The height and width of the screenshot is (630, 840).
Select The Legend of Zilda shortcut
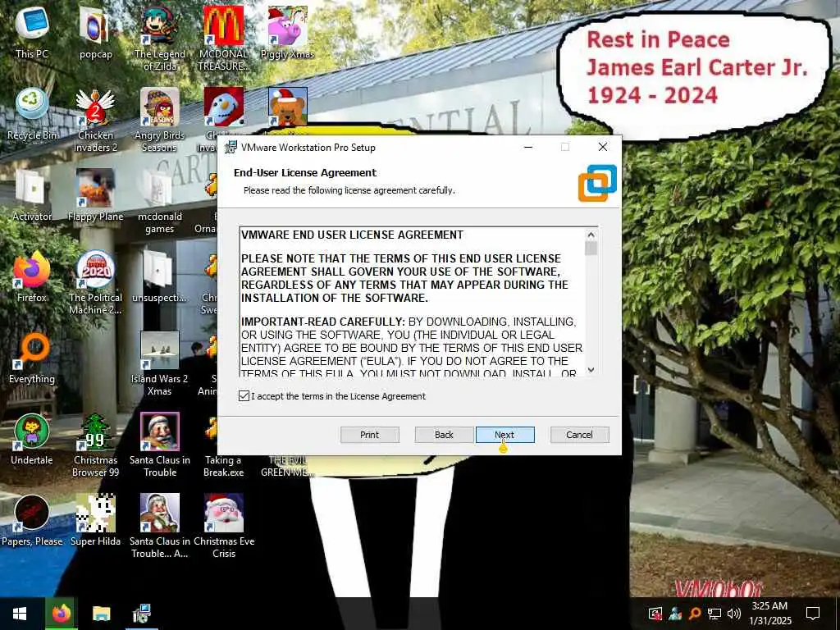160,38
